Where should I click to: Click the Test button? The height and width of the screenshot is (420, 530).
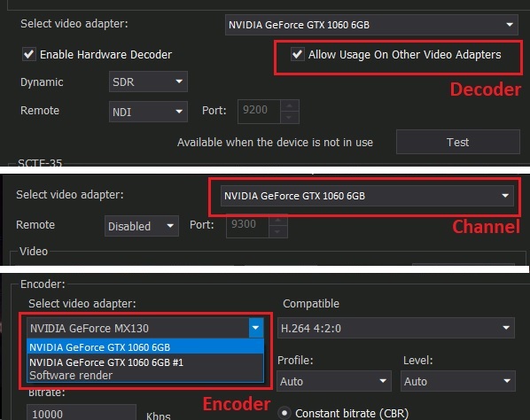[457, 142]
